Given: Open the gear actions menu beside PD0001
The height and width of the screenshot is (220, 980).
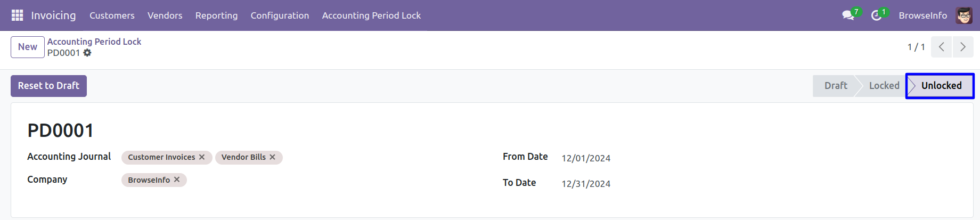Looking at the screenshot, I should [x=87, y=53].
